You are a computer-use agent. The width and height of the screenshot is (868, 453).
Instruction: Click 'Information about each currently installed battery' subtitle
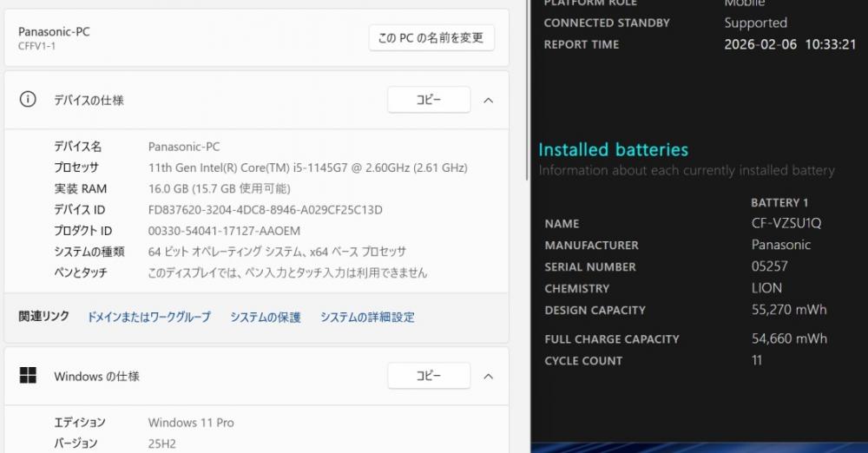pyautogui.click(x=687, y=171)
